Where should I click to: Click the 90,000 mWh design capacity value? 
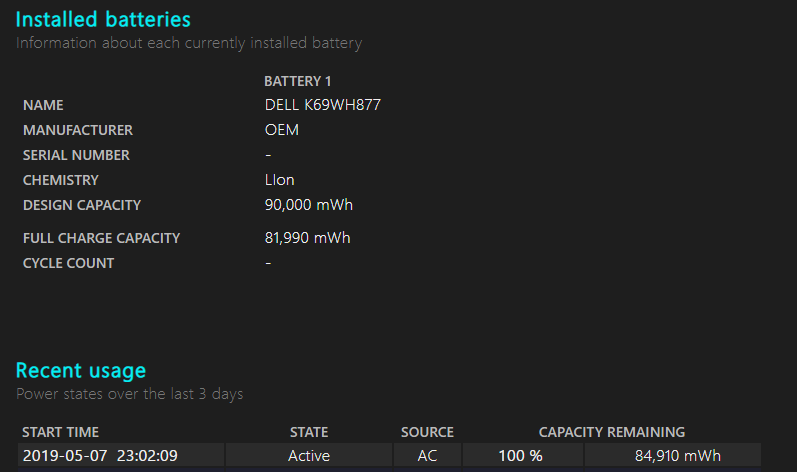pos(309,205)
